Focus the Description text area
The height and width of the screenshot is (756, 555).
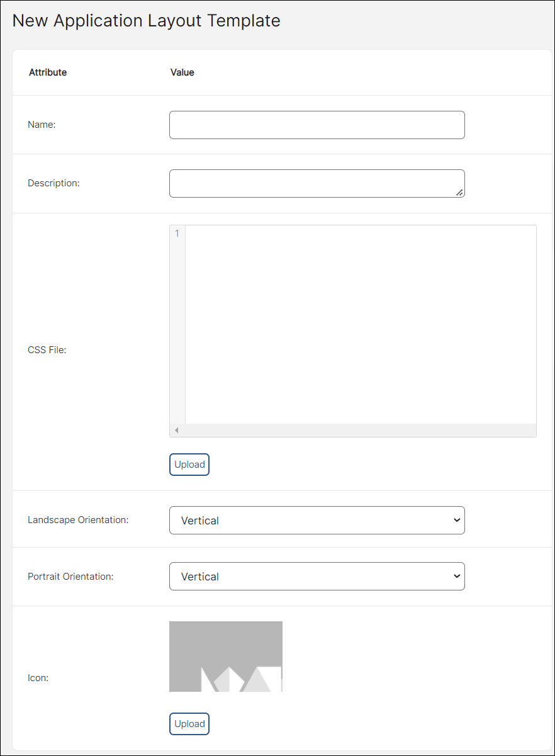[317, 183]
